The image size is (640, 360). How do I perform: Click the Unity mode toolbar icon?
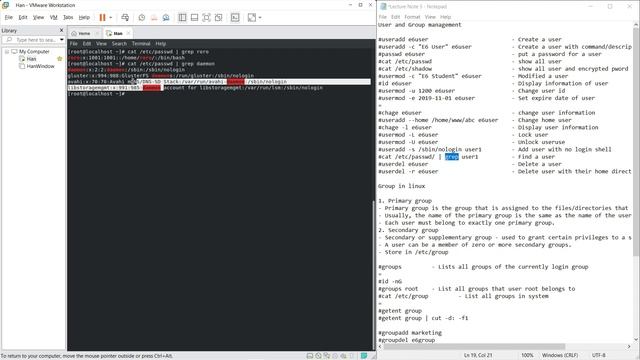point(218,18)
